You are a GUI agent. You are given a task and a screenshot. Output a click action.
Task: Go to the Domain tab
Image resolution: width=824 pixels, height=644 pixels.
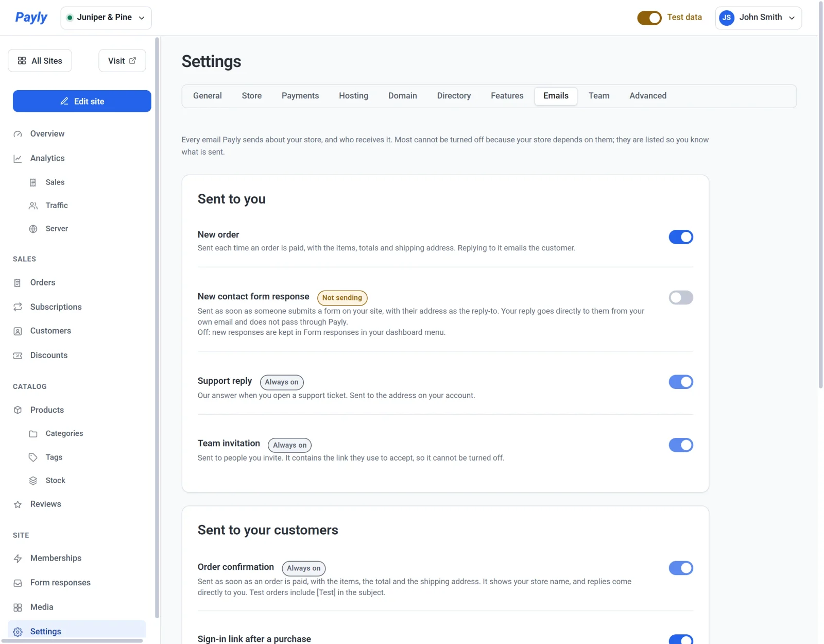[403, 96]
